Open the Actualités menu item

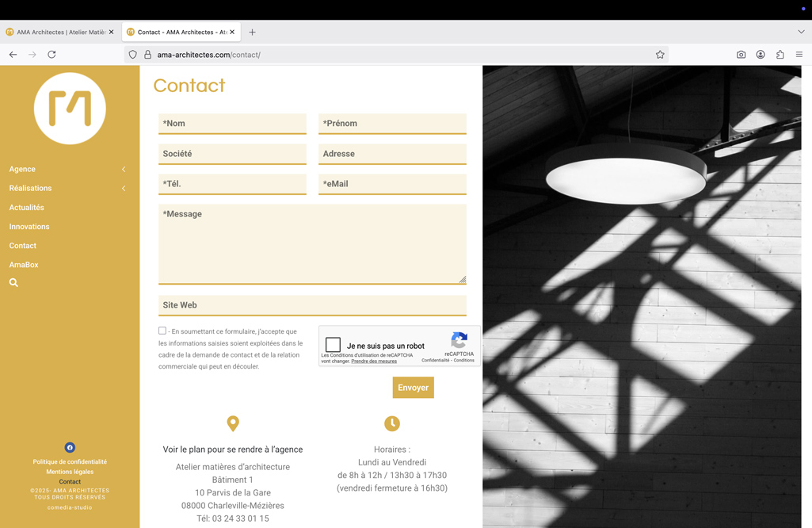point(26,208)
